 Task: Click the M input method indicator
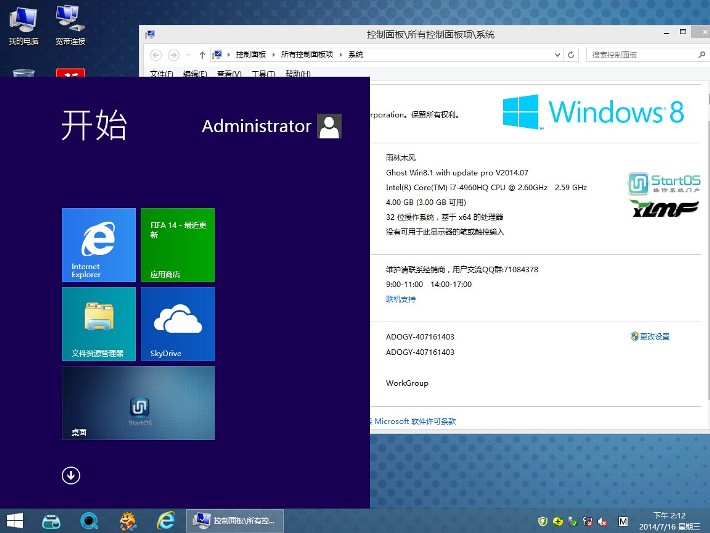(x=623, y=522)
